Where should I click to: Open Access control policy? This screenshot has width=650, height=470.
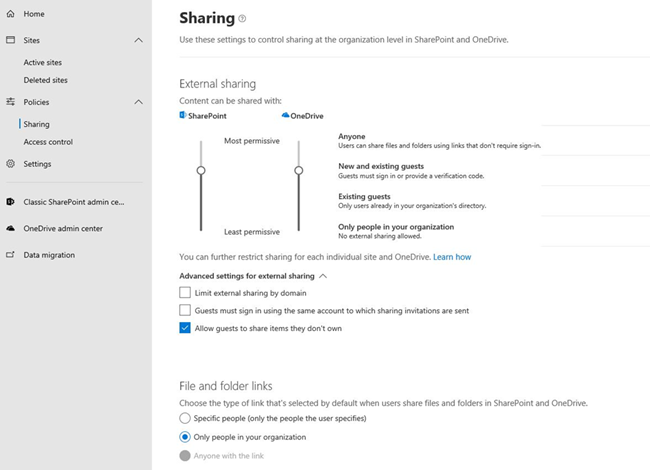tap(48, 142)
